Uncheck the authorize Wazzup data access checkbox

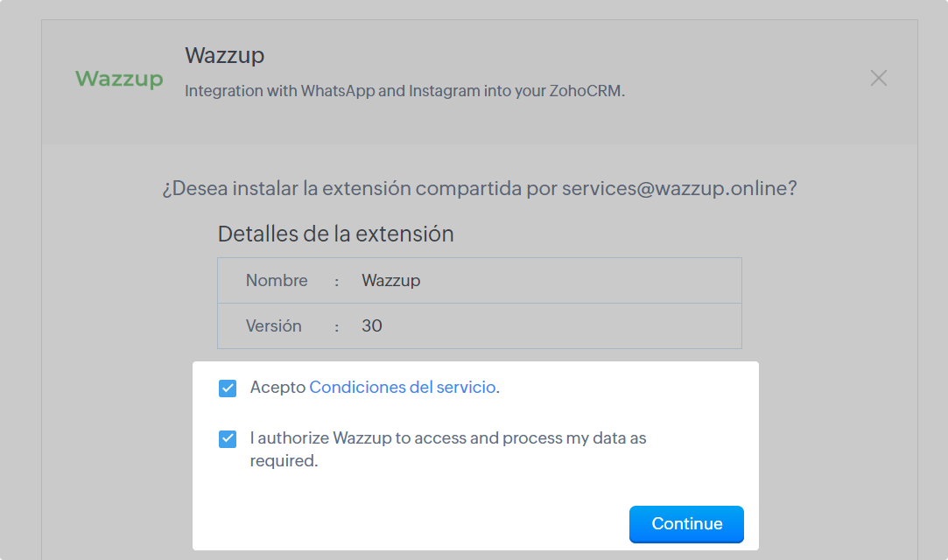click(228, 438)
